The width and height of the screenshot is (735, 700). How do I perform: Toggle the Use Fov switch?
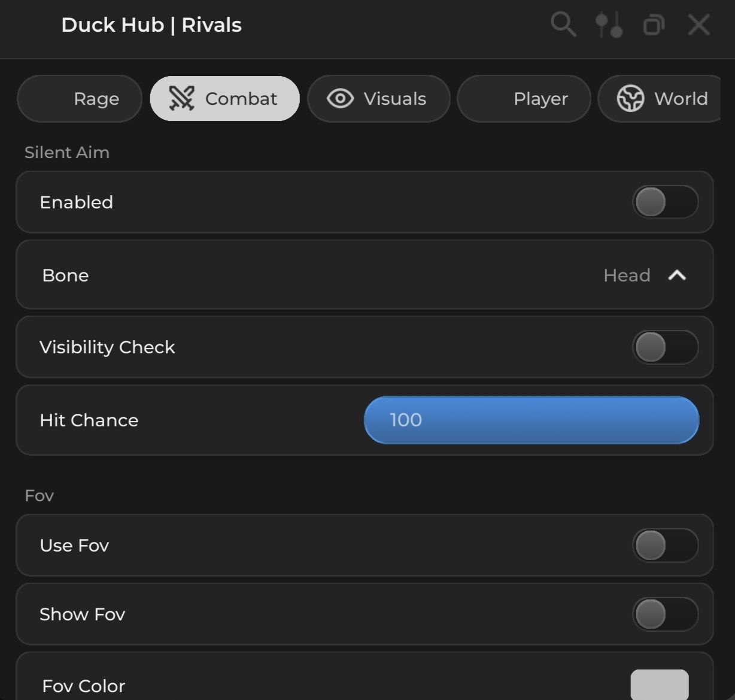(665, 546)
